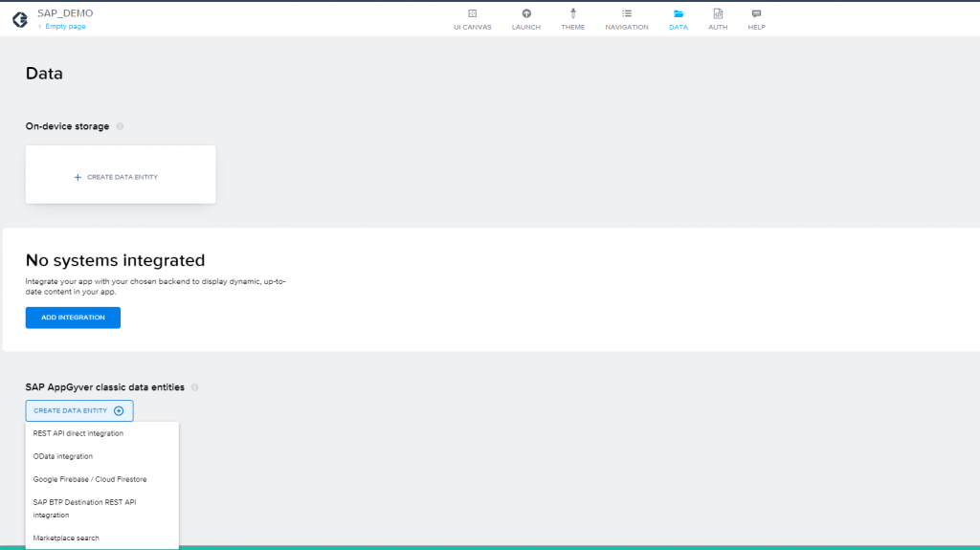Click the SAP_DEMO project name
This screenshot has width=980, height=550.
[x=65, y=13]
